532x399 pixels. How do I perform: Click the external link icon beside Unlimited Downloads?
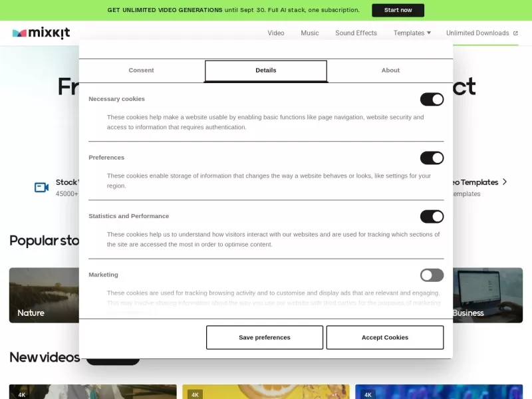pyautogui.click(x=515, y=33)
